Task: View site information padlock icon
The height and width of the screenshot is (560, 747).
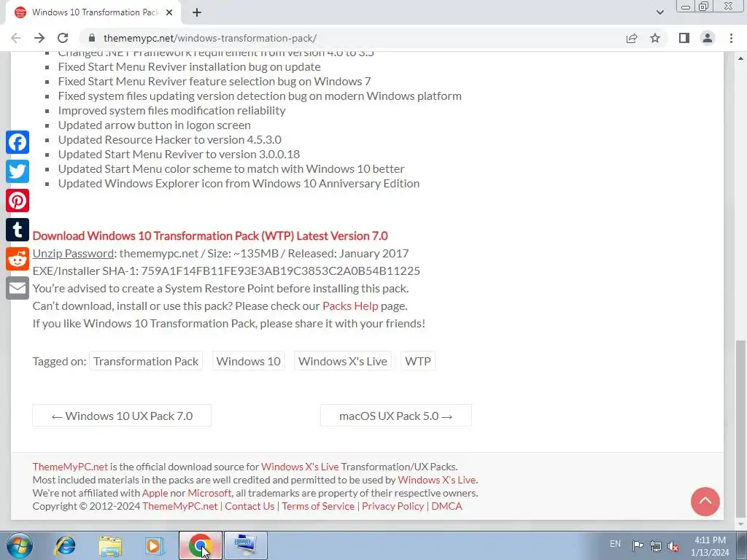Action: (x=93, y=38)
